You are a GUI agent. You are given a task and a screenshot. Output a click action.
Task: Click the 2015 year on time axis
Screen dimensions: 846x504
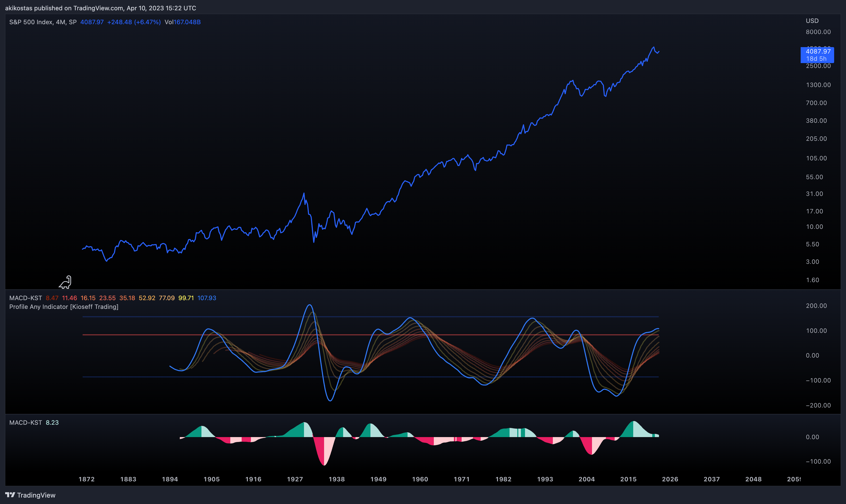click(x=629, y=479)
